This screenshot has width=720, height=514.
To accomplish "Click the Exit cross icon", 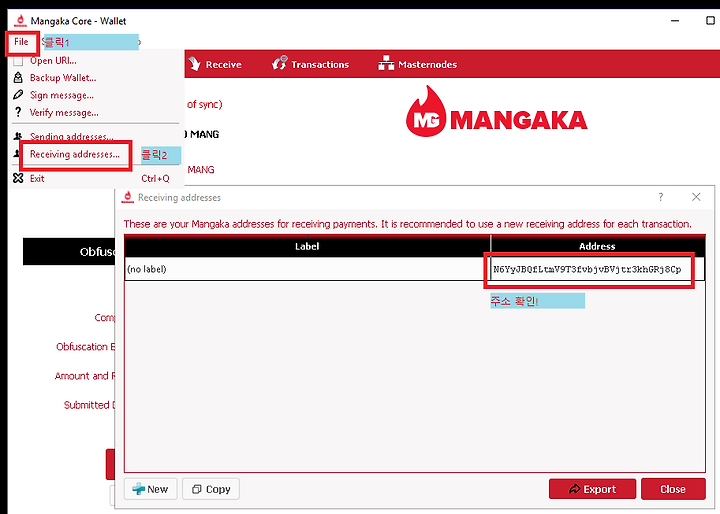I will pos(18,178).
